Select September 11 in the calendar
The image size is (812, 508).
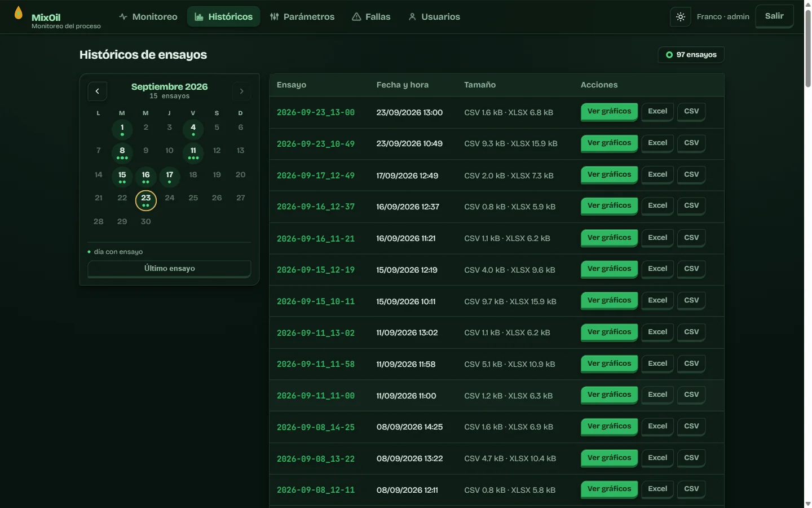[193, 152]
